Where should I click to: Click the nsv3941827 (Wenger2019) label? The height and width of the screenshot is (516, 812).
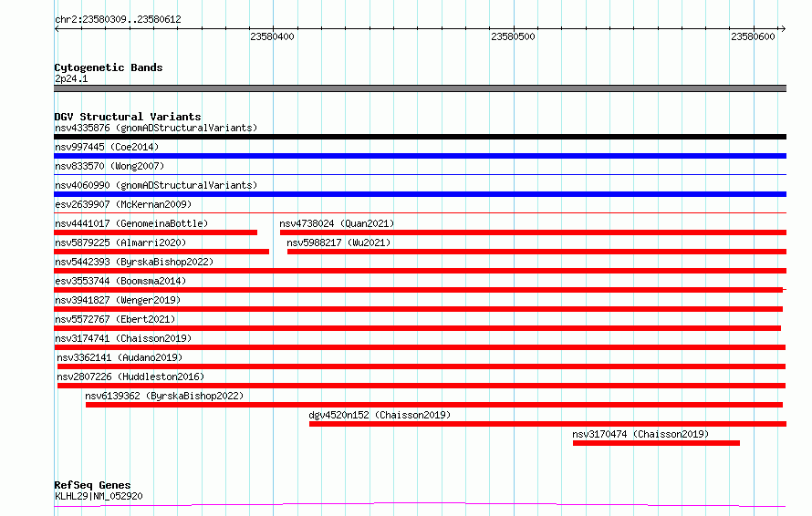point(118,300)
